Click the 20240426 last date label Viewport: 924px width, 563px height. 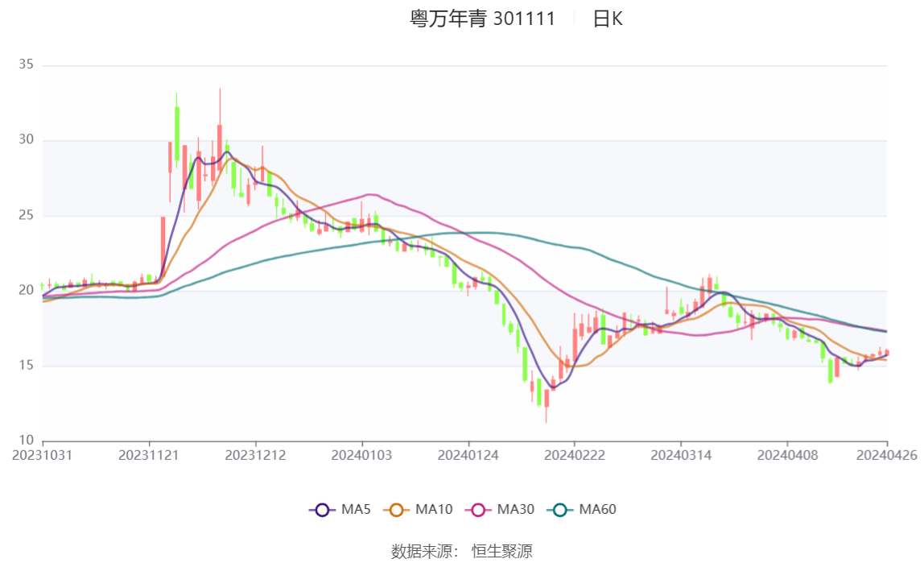(886, 456)
